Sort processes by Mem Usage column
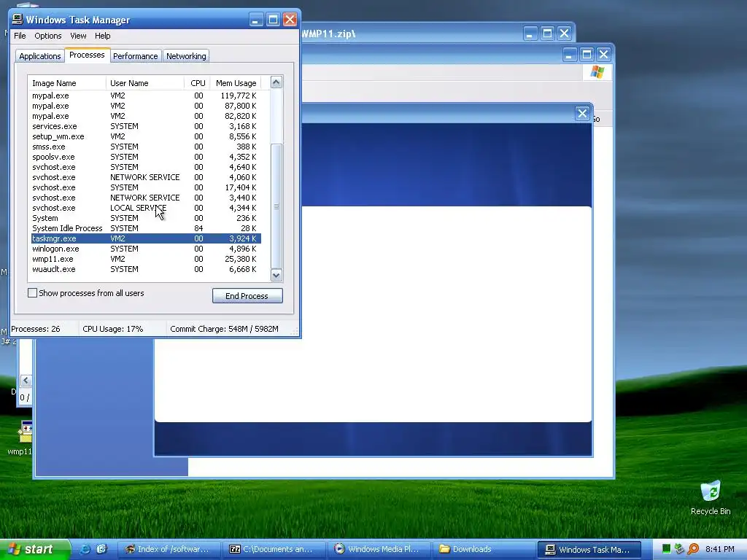The width and height of the screenshot is (747, 560). pyautogui.click(x=236, y=83)
